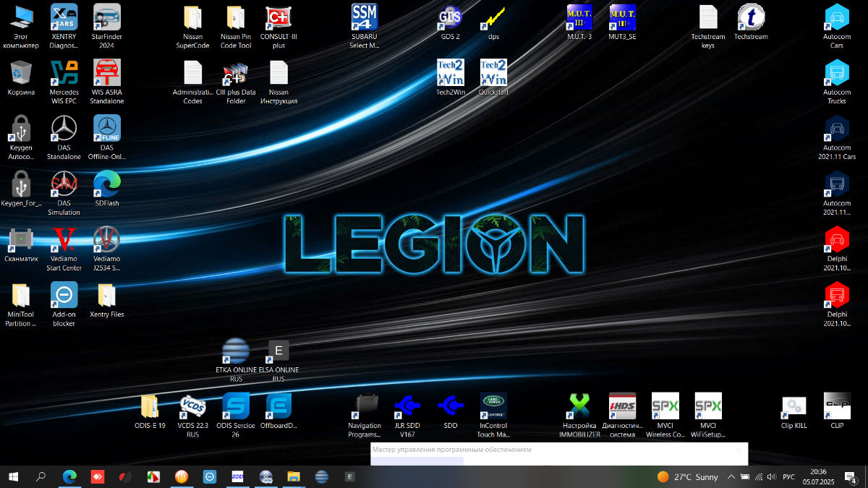Image resolution: width=868 pixels, height=488 pixels.
Task: Click the GDS 2 desktop shortcut
Action: tap(451, 17)
